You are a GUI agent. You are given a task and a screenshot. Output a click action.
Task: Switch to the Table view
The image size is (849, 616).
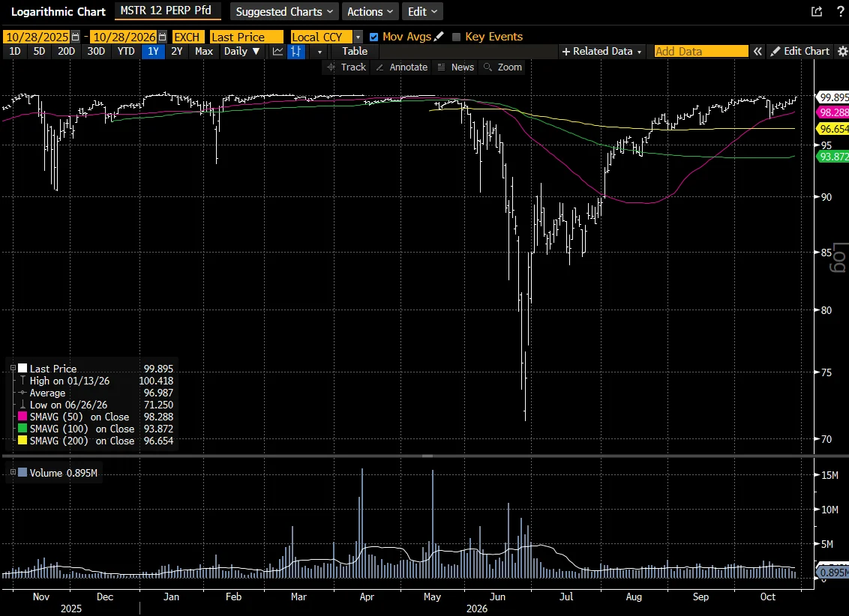click(355, 52)
